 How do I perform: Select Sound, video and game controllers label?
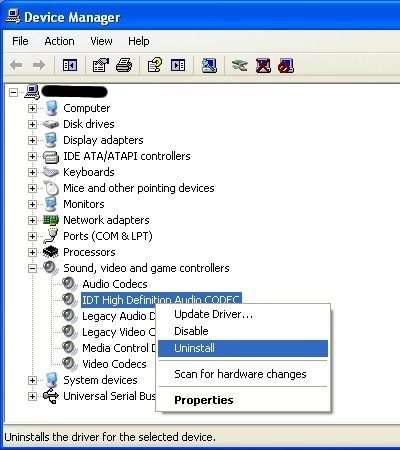(146, 268)
